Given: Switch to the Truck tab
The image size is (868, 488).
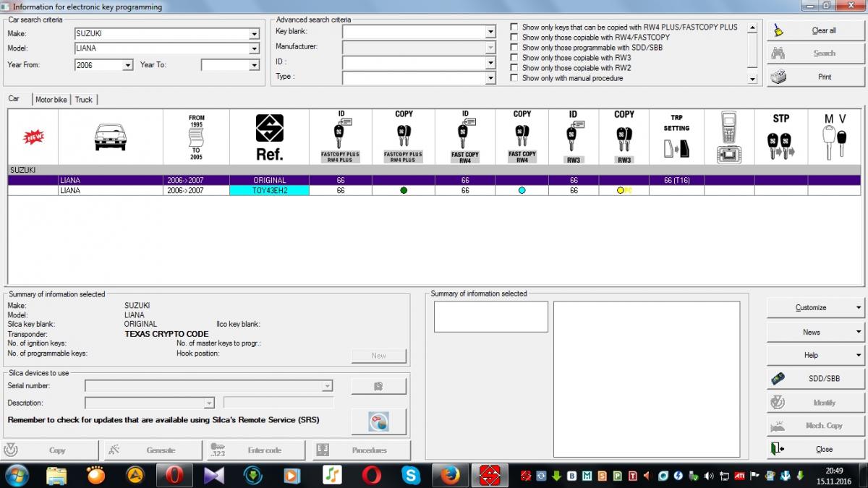Looking at the screenshot, I should coord(84,100).
